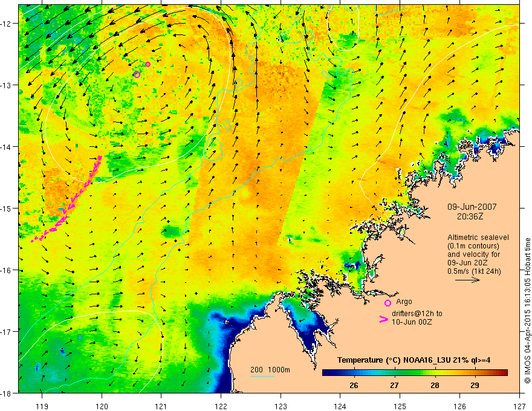Click the date text 09-Jun-2007
532x411 pixels.
[472, 207]
